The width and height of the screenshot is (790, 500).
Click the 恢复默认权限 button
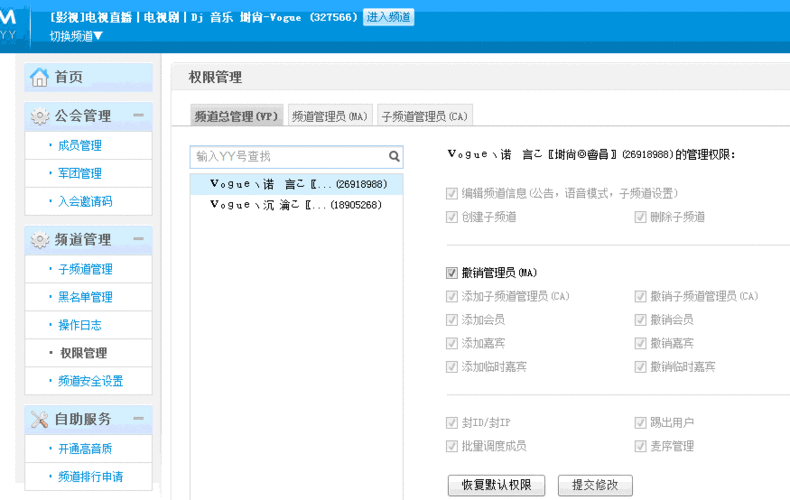[496, 485]
